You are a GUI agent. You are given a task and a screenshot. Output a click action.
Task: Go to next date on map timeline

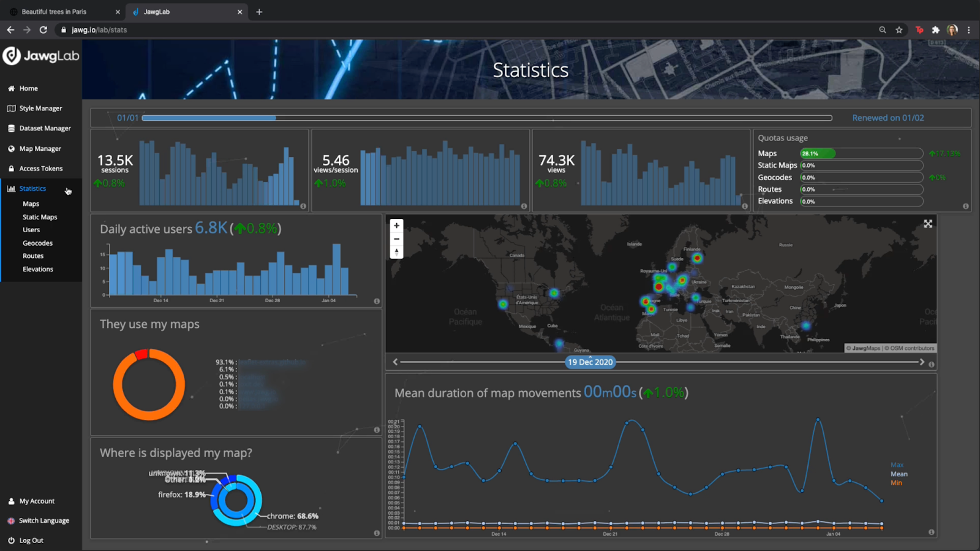point(922,362)
